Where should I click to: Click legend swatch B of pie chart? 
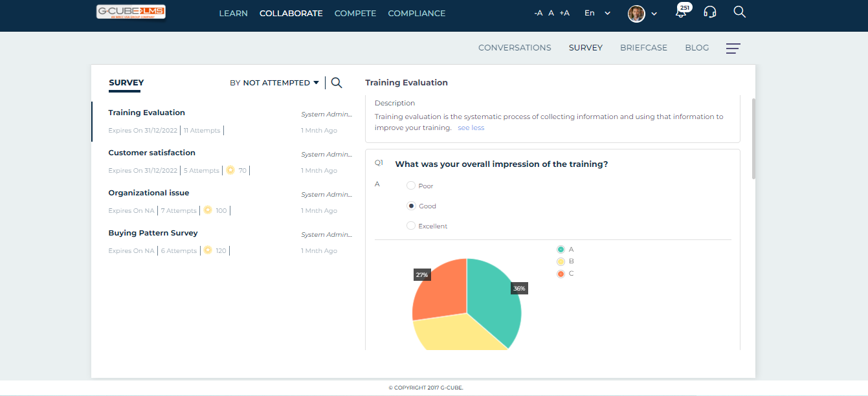point(561,261)
